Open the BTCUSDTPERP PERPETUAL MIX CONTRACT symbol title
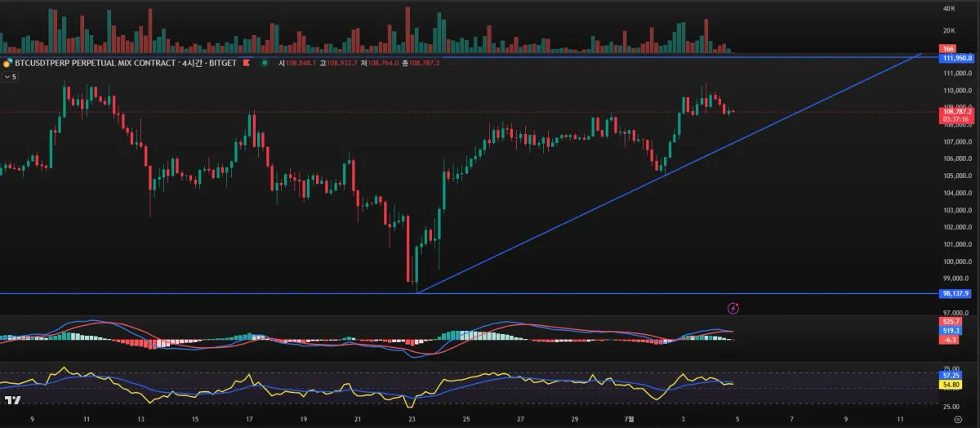 [95, 63]
